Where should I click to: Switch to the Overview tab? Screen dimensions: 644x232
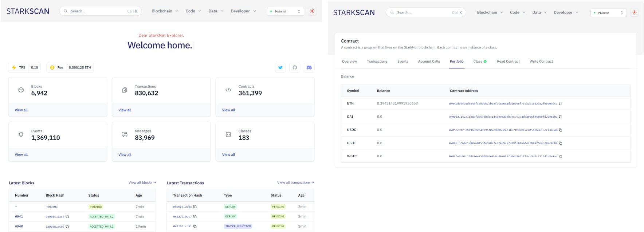tap(350, 62)
